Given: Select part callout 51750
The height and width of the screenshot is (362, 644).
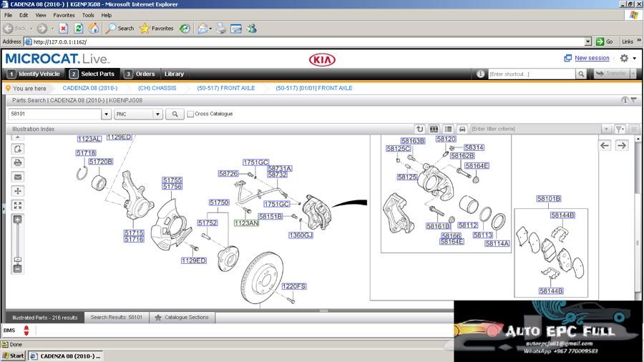Looking at the screenshot, I should click(x=219, y=202).
